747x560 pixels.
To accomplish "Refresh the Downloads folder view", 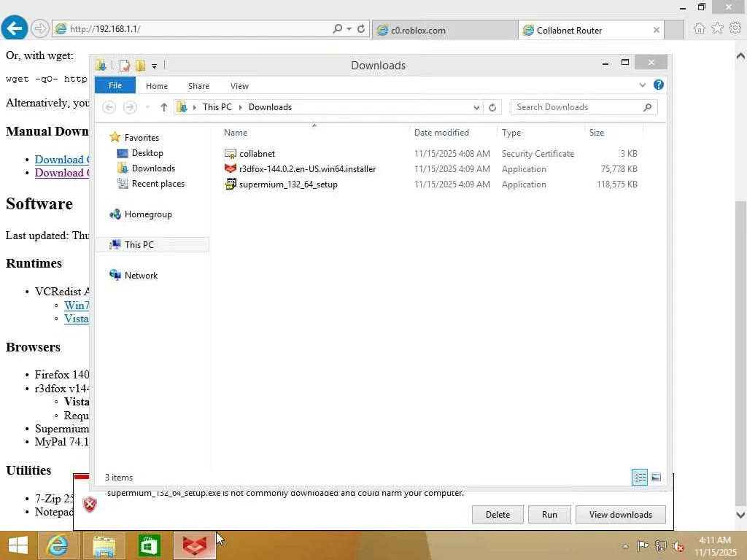I will [492, 107].
